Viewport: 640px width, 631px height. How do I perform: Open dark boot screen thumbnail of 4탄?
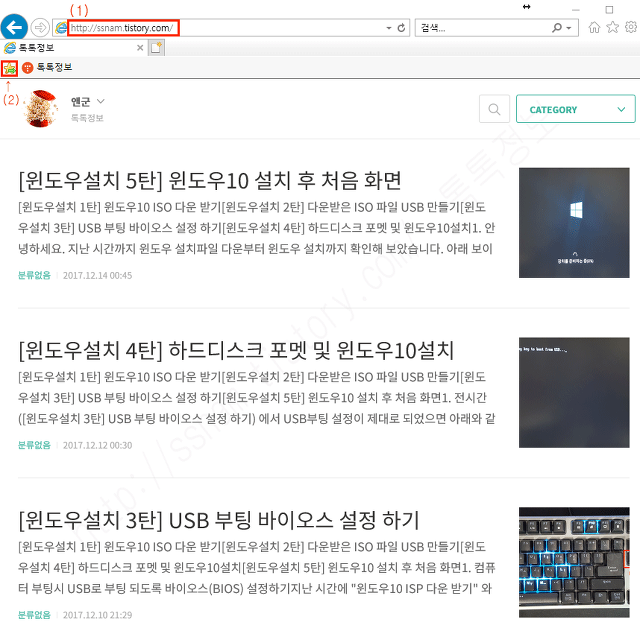click(x=574, y=393)
